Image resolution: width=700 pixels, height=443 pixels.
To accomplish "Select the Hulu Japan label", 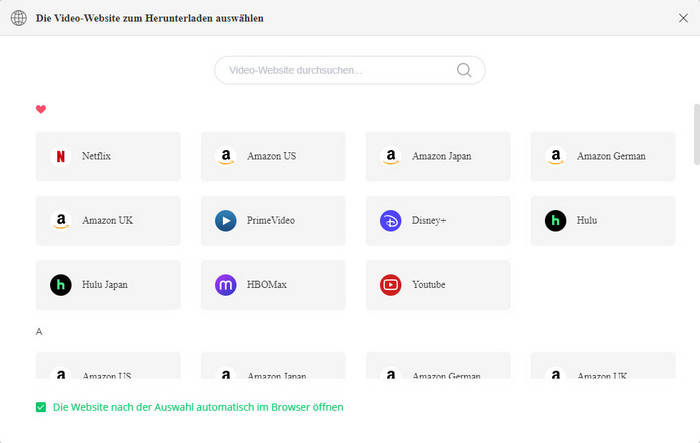I will tap(104, 285).
